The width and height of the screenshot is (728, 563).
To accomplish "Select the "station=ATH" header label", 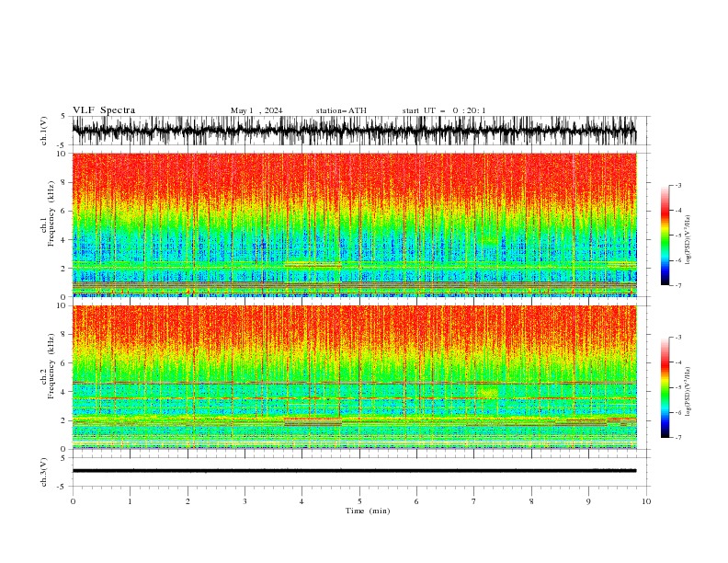I will coord(341,110).
